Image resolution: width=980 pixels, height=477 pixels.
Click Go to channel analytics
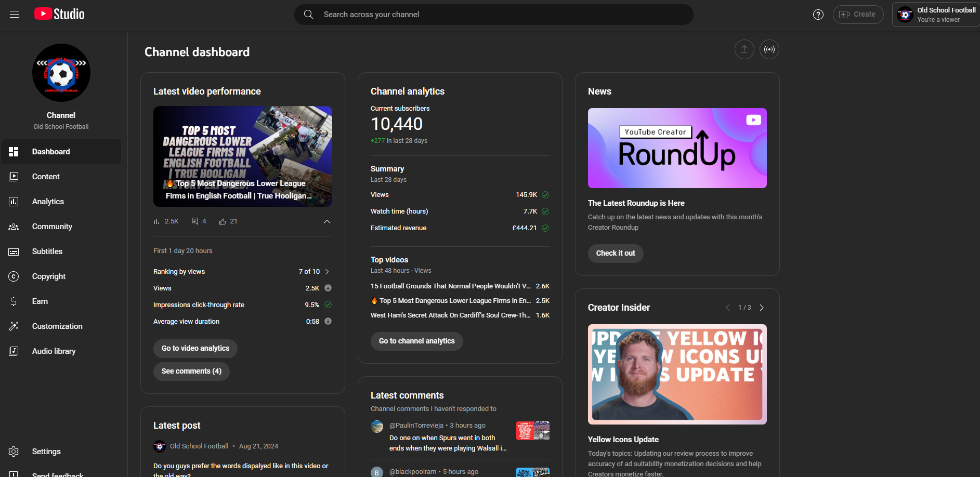[417, 341]
